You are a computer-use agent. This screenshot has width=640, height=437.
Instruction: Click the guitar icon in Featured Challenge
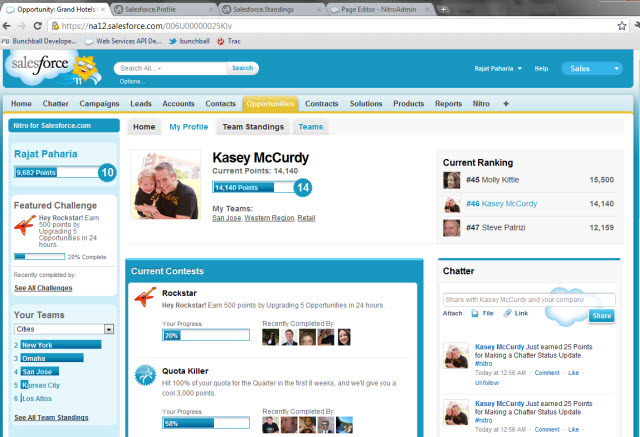click(x=25, y=225)
